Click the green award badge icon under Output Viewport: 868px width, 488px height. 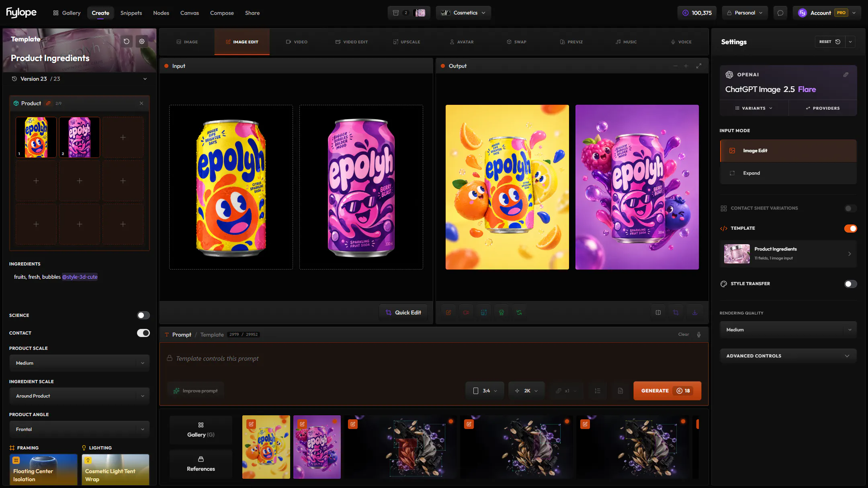502,312
